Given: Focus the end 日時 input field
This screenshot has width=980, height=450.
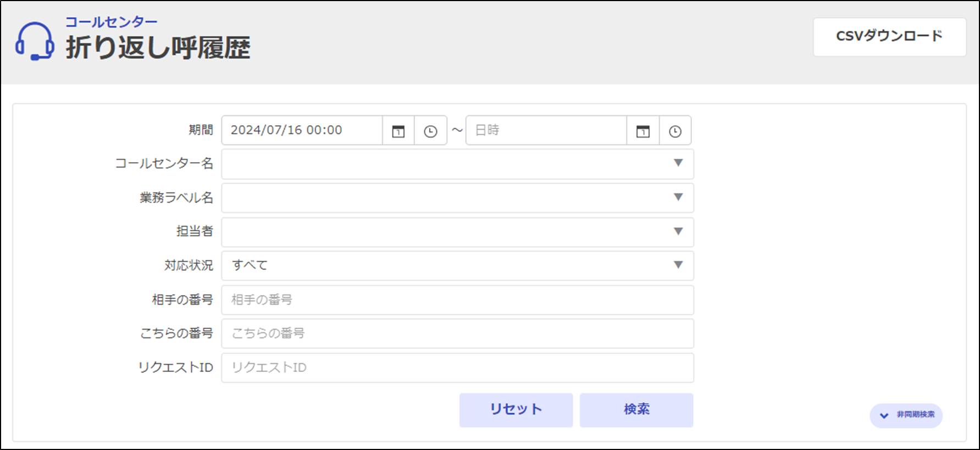Looking at the screenshot, I should point(546,131).
